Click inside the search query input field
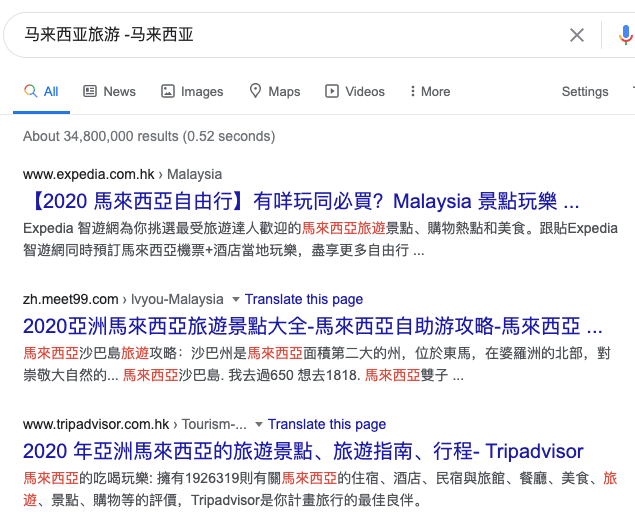Viewport: 635px width, 519px height. pyautogui.click(x=283, y=35)
